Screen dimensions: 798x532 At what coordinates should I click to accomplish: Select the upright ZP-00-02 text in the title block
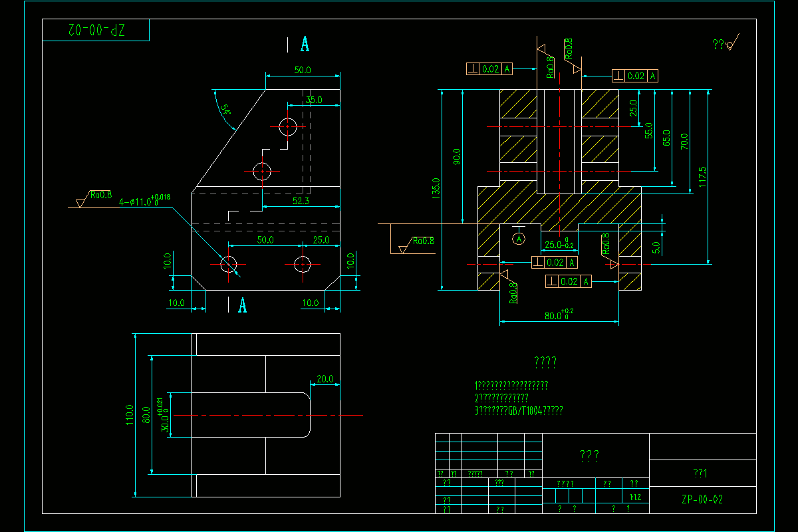(x=702, y=499)
